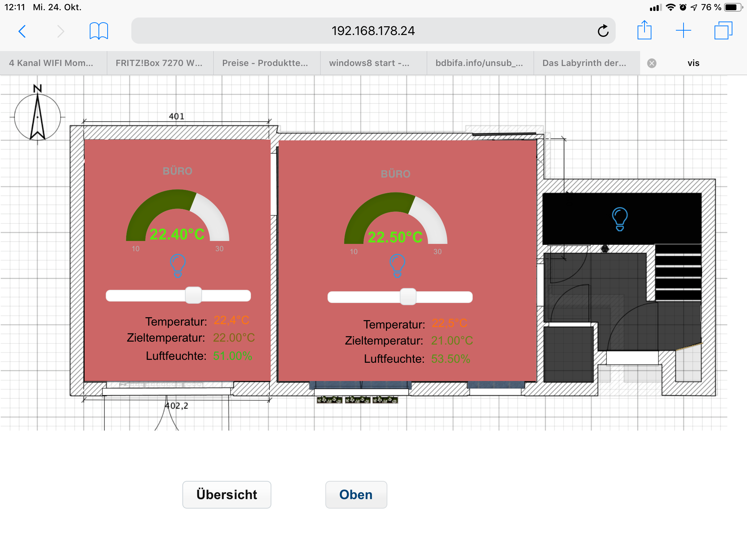Select the windows8 start tab
Screen dimensions: 747x560
tap(369, 63)
